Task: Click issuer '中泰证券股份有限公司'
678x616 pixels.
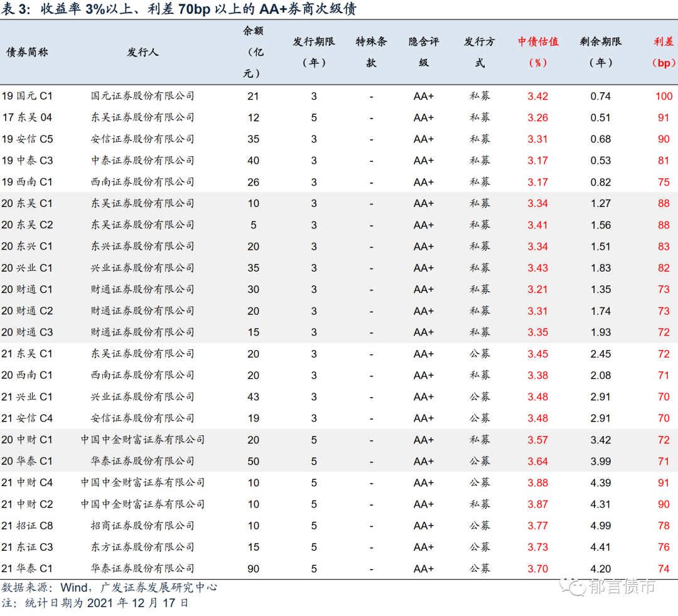Action: [143, 161]
